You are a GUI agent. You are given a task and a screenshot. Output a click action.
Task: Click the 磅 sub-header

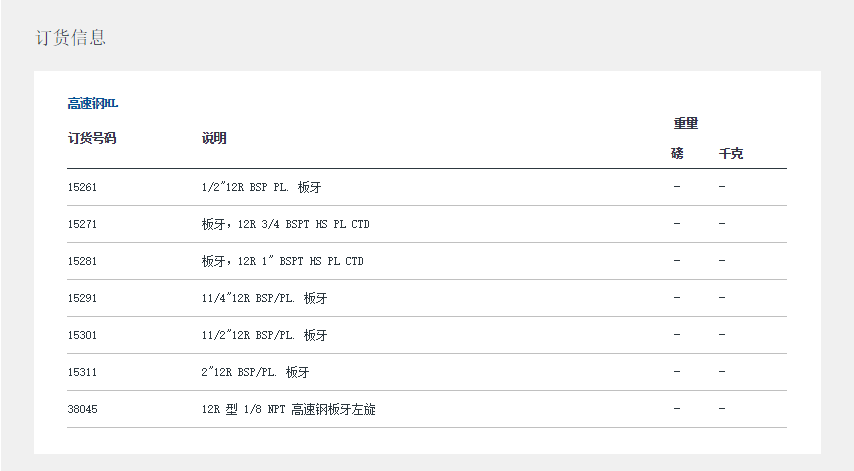tap(677, 154)
